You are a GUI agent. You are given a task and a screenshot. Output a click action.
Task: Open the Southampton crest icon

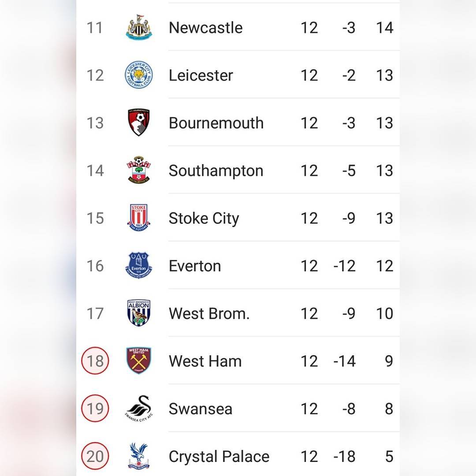pyautogui.click(x=139, y=170)
